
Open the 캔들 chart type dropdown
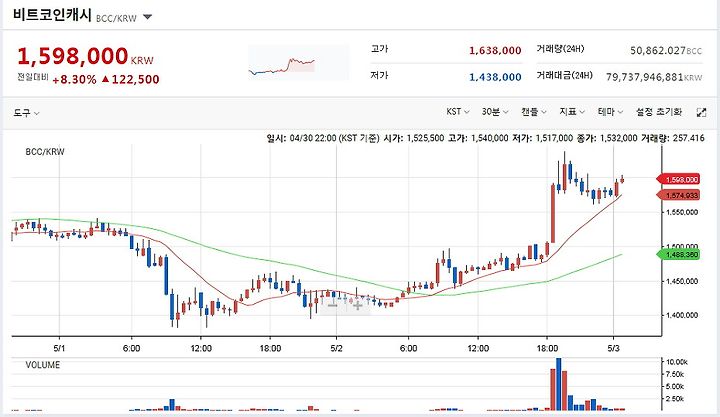point(534,112)
